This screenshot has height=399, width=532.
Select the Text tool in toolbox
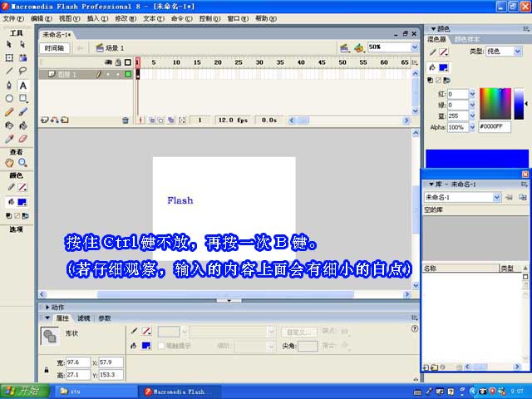tap(22, 85)
